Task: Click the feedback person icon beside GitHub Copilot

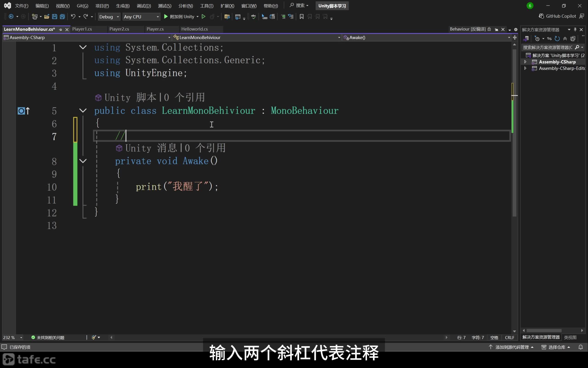Action: (x=582, y=16)
